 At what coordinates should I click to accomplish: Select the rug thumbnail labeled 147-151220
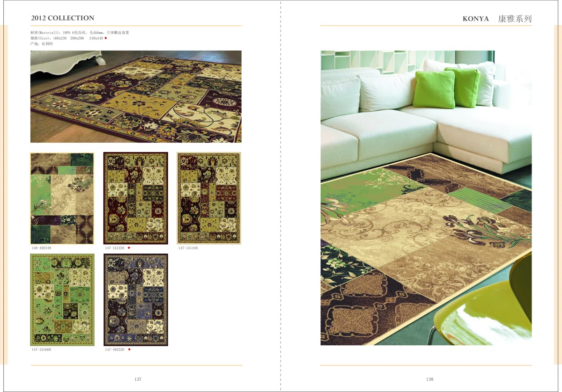136,198
